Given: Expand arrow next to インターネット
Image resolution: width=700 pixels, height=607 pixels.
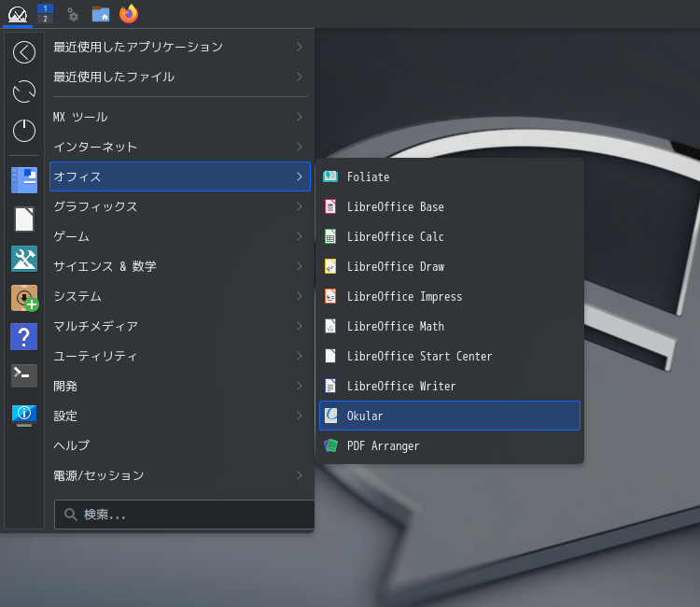Looking at the screenshot, I should coord(300,147).
